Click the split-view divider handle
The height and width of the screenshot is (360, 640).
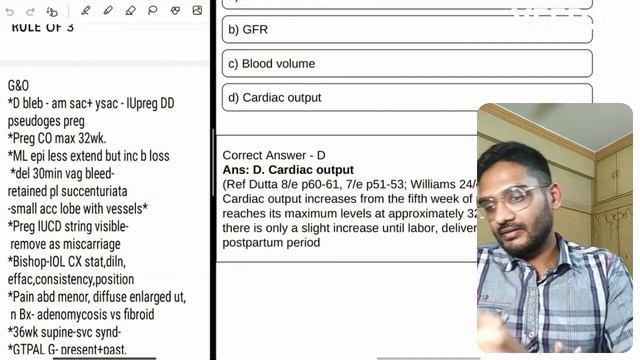coord(213,162)
